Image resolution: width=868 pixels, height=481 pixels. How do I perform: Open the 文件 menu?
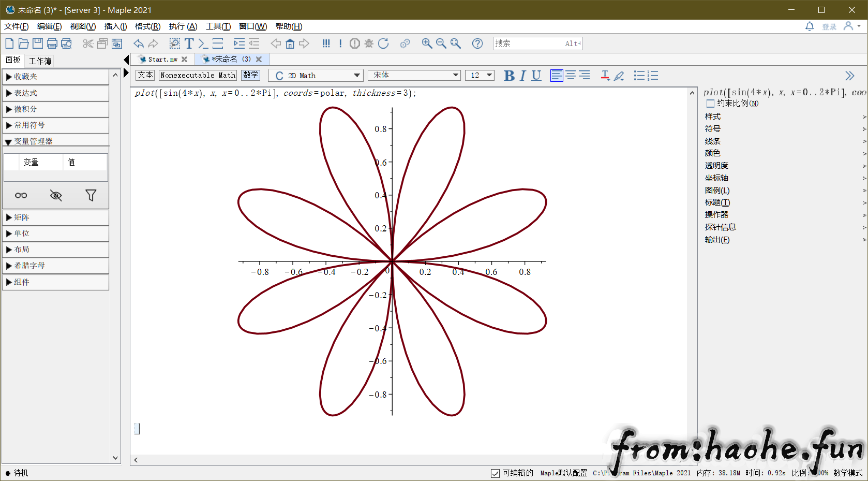(16, 26)
